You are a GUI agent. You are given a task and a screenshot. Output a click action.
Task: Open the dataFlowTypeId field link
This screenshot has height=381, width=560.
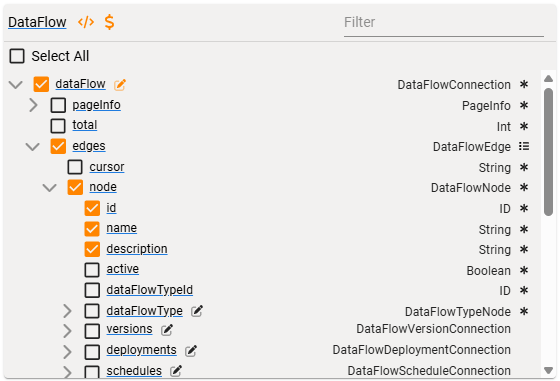click(150, 290)
